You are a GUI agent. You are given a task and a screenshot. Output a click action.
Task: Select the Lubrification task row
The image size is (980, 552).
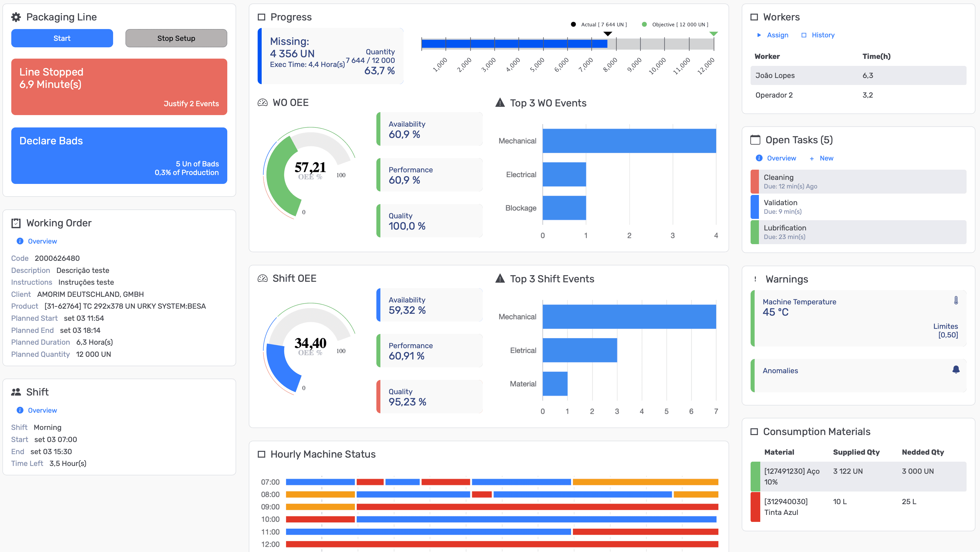858,232
